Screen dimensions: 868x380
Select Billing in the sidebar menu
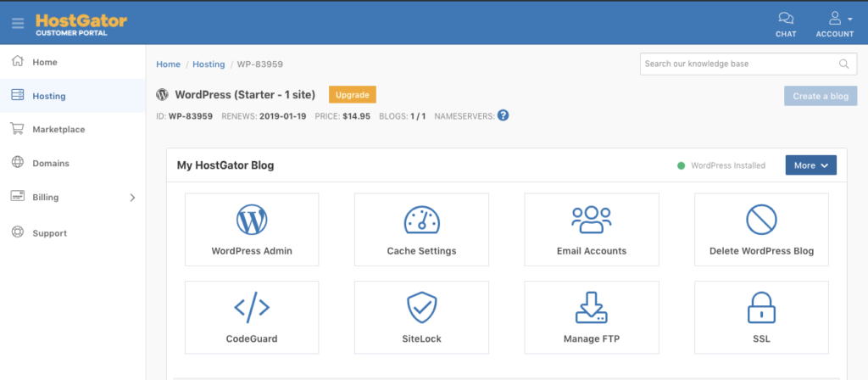click(x=46, y=197)
